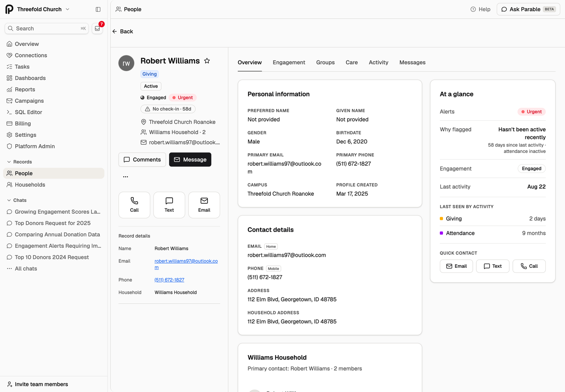The width and height of the screenshot is (565, 392).
Task: Star Robert Williams as favorite
Action: (x=207, y=61)
